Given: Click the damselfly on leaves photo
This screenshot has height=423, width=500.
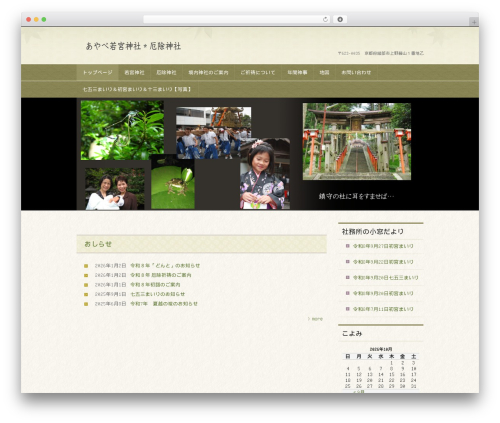Looking at the screenshot, I should click(x=122, y=130).
